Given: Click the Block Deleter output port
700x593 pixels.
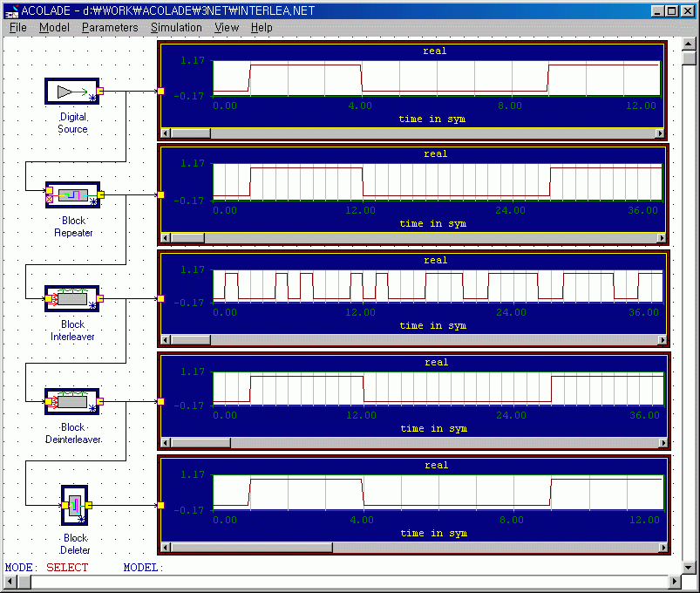Looking at the screenshot, I should tap(88, 506).
